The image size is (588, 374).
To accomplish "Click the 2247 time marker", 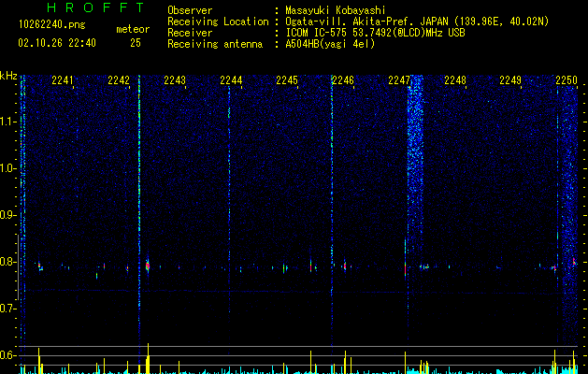I will tap(399, 80).
